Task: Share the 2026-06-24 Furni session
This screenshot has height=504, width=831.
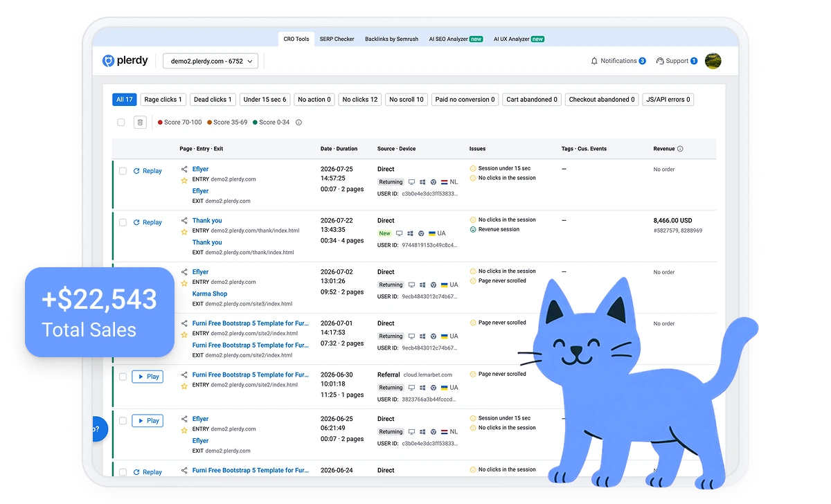Action: click(184, 470)
